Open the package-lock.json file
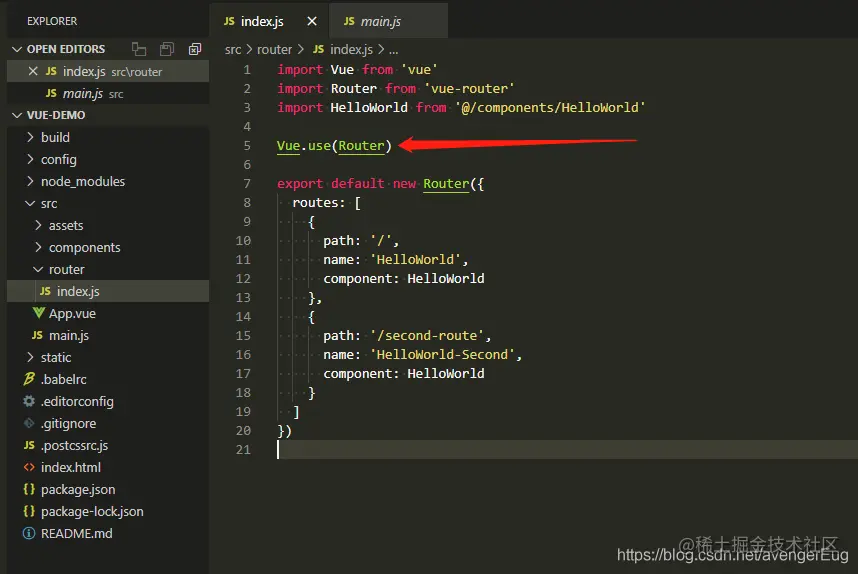 [108, 511]
